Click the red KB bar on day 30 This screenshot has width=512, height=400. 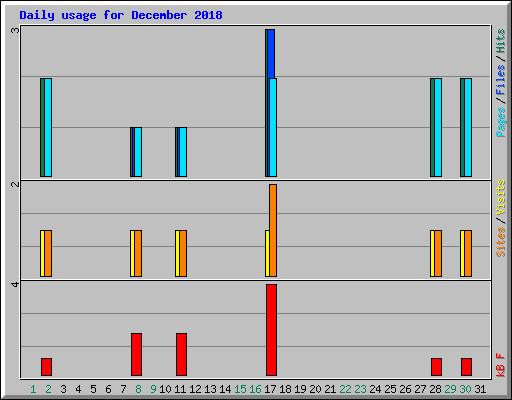(466, 367)
